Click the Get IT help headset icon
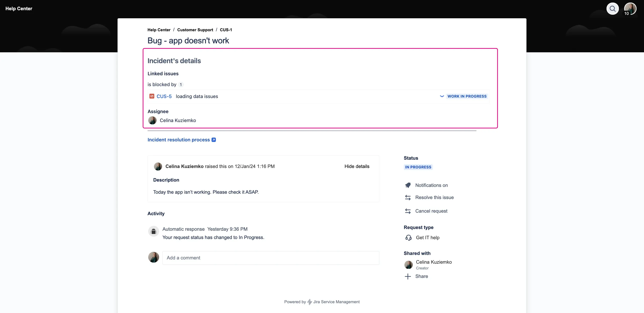The image size is (644, 313). [x=408, y=238]
